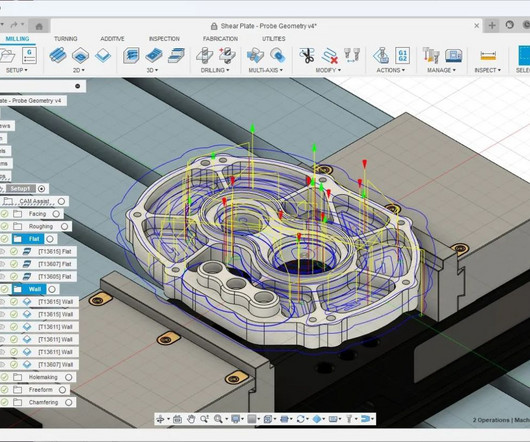This screenshot has height=442, width=530.
Task: Open the MODIFY dropdown menu
Action: (x=328, y=70)
